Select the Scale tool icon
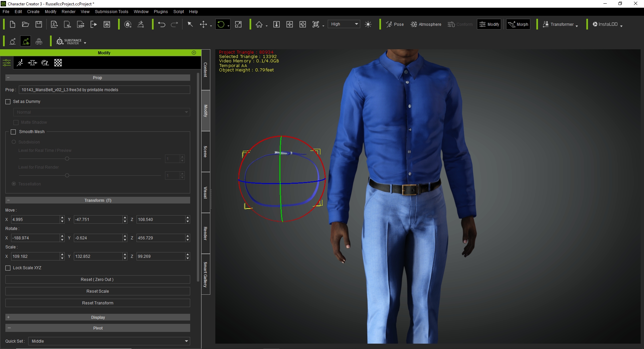644x349 pixels. pos(238,24)
